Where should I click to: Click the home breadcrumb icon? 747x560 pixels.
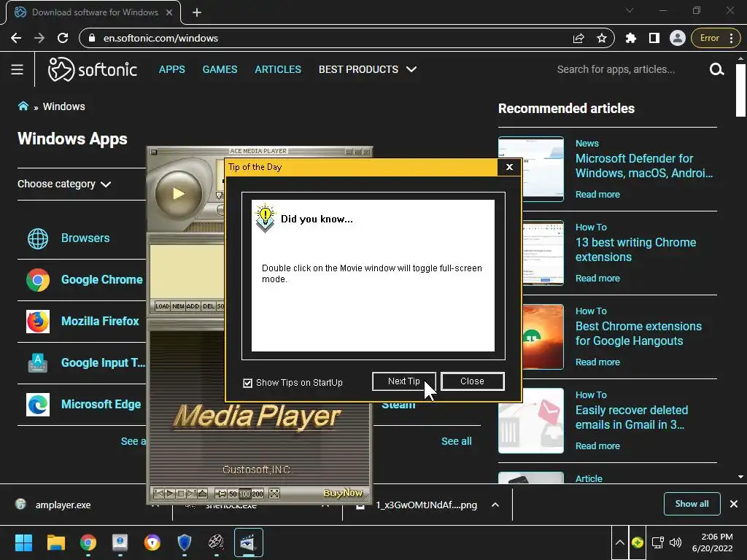click(x=23, y=106)
